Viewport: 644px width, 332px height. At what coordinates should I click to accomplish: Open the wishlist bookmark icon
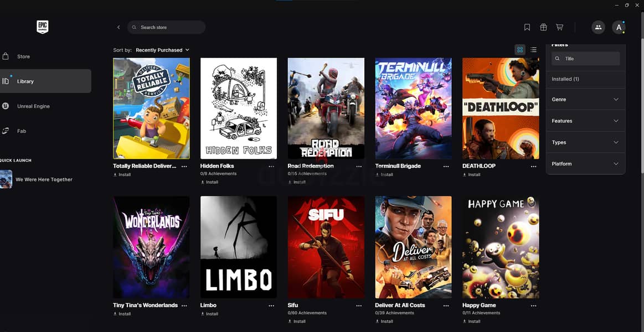tap(527, 27)
